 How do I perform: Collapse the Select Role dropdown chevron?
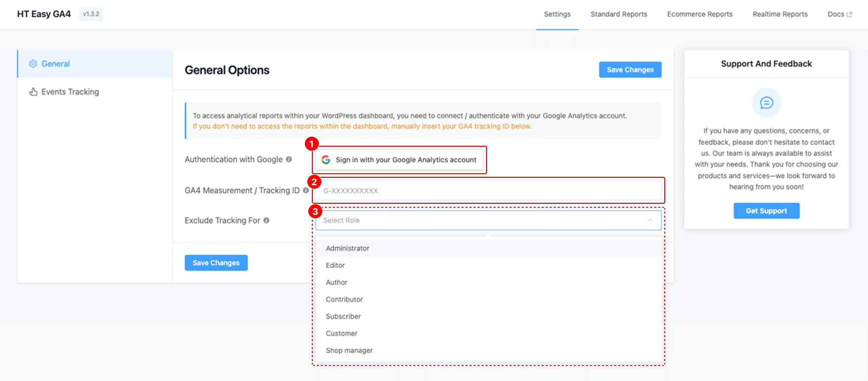click(x=650, y=220)
